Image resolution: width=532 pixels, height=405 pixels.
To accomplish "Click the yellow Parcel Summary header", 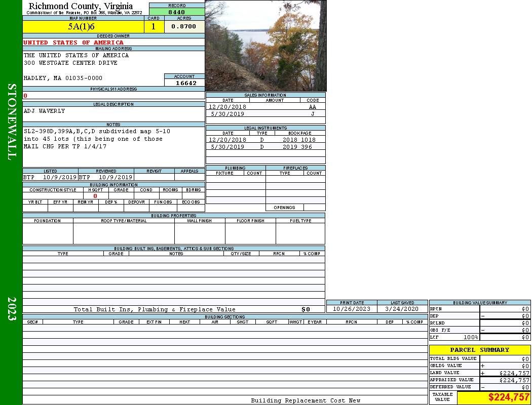I will coord(479,350).
